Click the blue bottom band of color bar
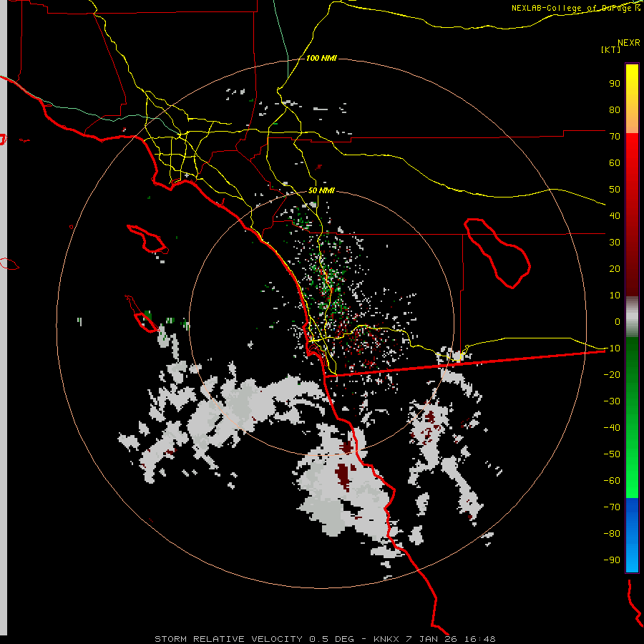The height and width of the screenshot is (644, 644). pos(632,535)
